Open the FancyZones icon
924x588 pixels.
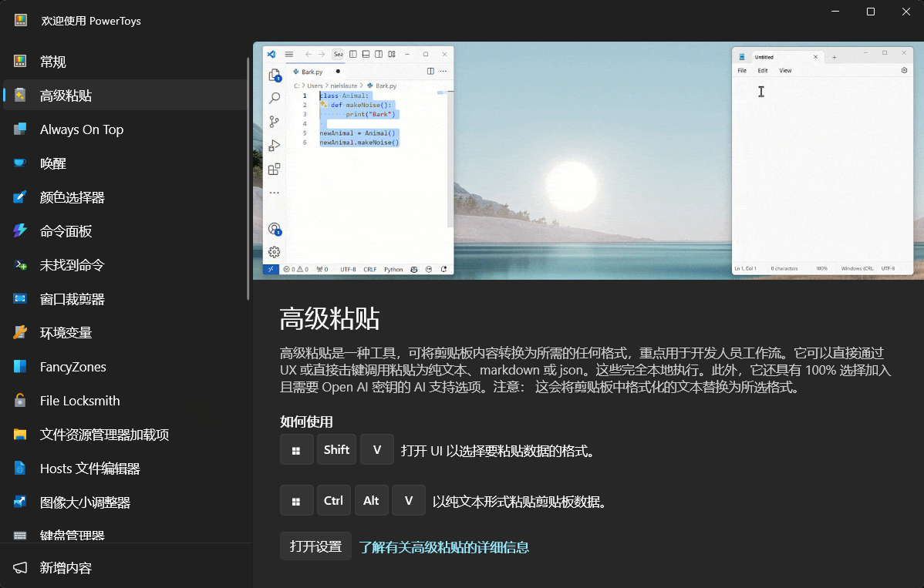click(20, 367)
